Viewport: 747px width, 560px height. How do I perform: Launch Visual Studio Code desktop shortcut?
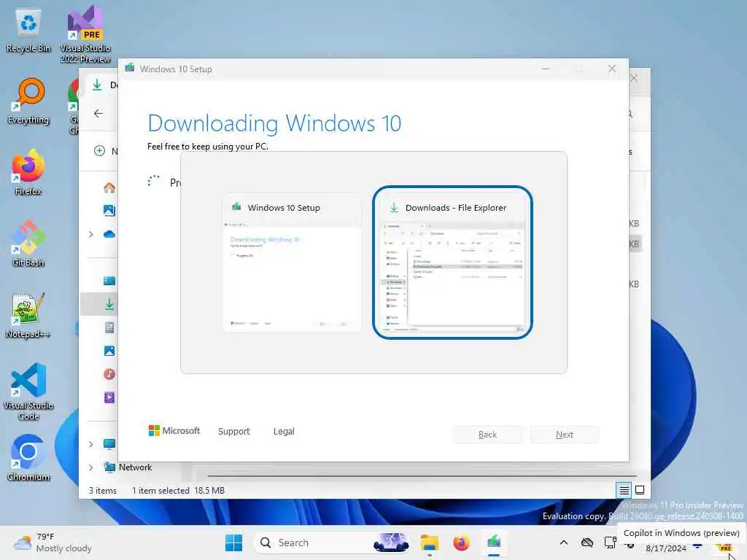click(28, 392)
